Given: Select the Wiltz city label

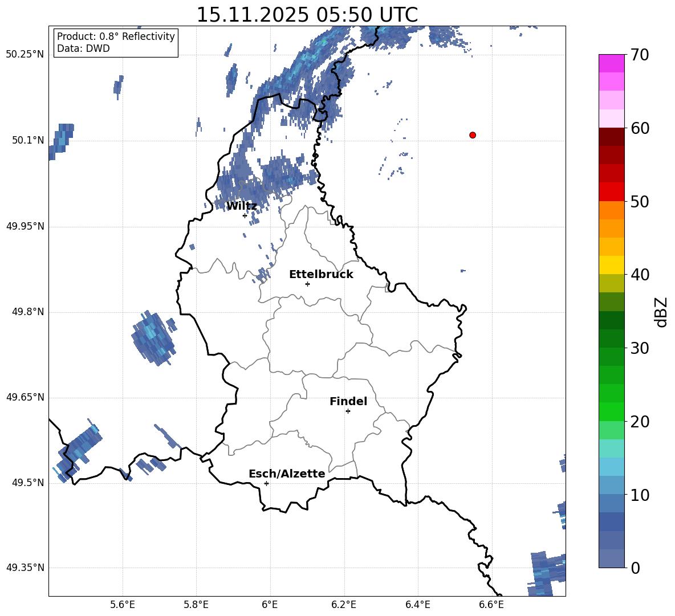Looking at the screenshot, I should tap(242, 206).
